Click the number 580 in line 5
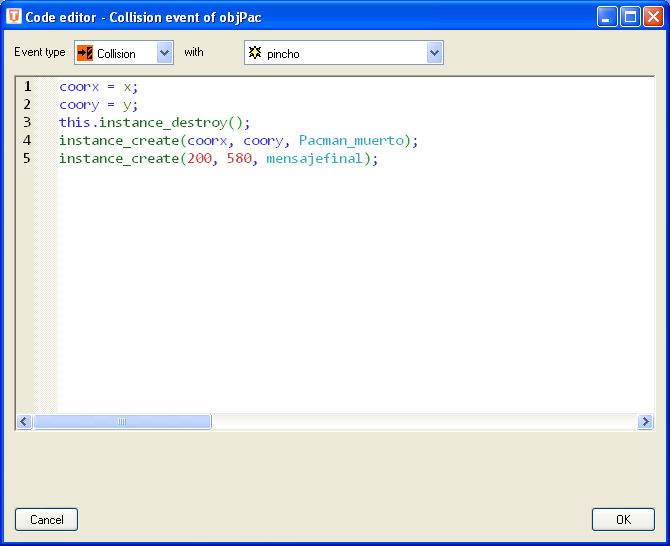Image resolution: width=670 pixels, height=546 pixels. pos(239,159)
